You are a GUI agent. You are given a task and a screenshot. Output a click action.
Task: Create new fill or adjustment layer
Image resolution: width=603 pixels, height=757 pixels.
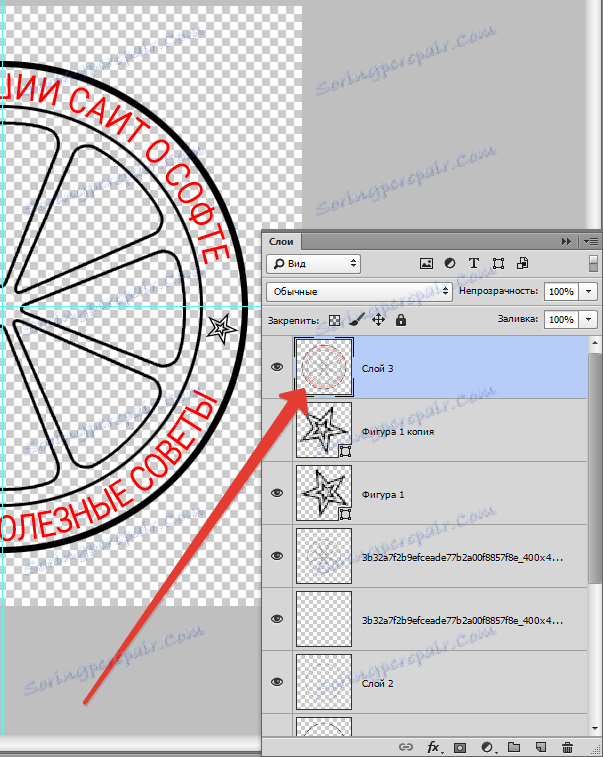click(488, 747)
